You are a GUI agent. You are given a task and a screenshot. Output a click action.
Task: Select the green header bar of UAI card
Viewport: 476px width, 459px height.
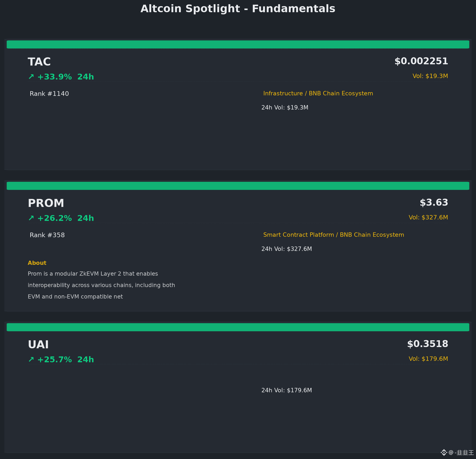(238, 327)
